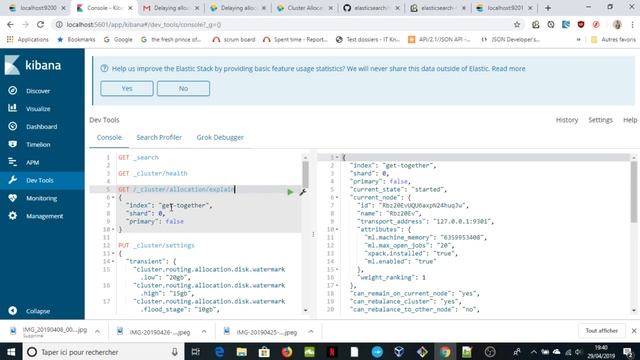Click the Windows search box

(x=104, y=352)
